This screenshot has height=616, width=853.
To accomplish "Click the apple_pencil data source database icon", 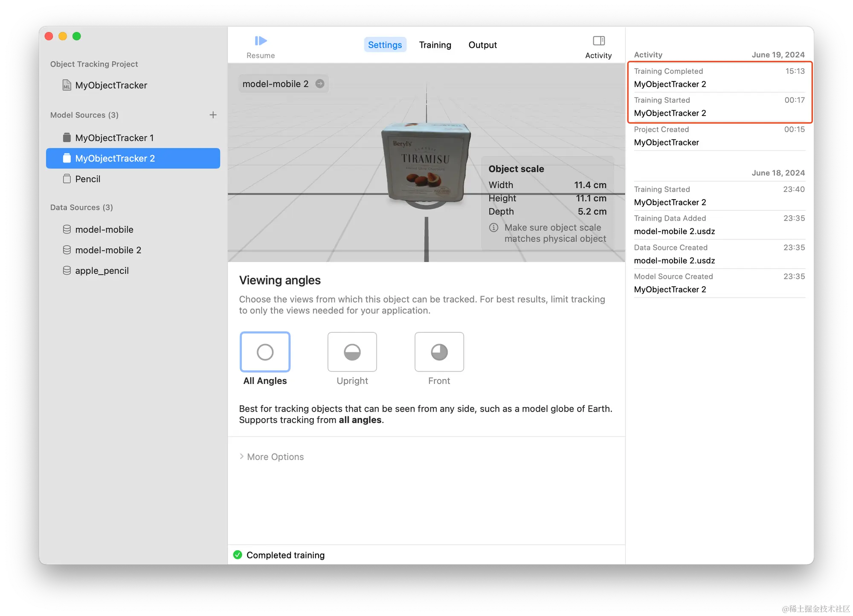I will click(x=67, y=270).
